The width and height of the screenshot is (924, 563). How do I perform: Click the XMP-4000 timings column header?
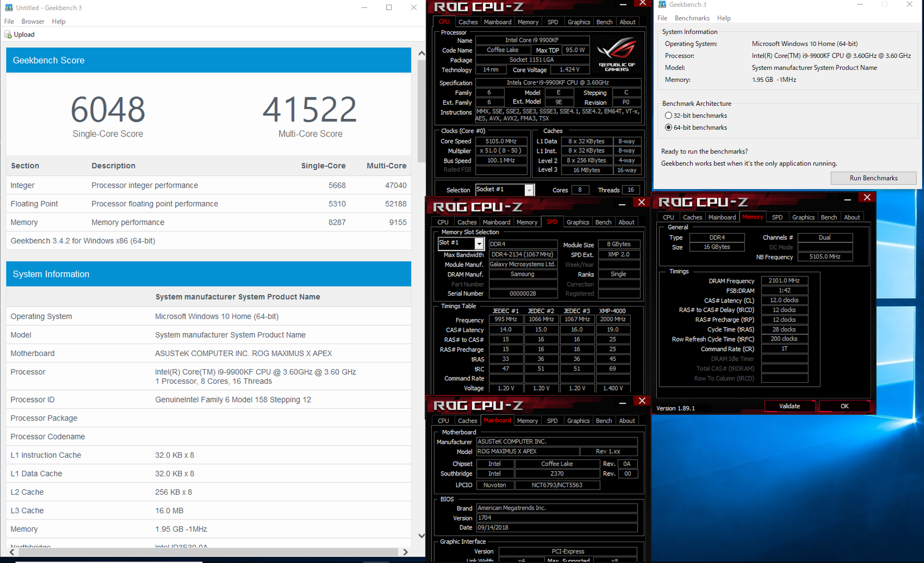pos(613,311)
